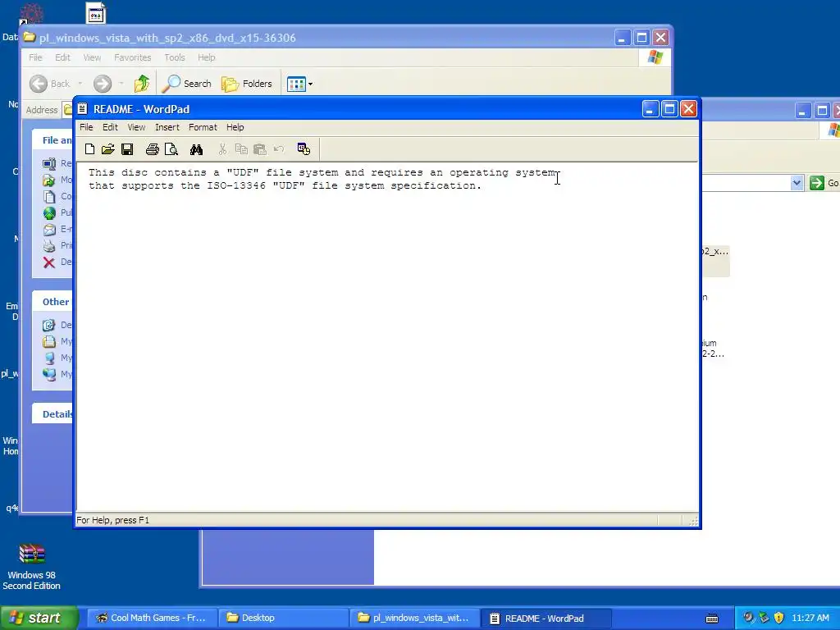The height and width of the screenshot is (630, 840).
Task: Create a new document in WordPad
Action: click(x=89, y=149)
